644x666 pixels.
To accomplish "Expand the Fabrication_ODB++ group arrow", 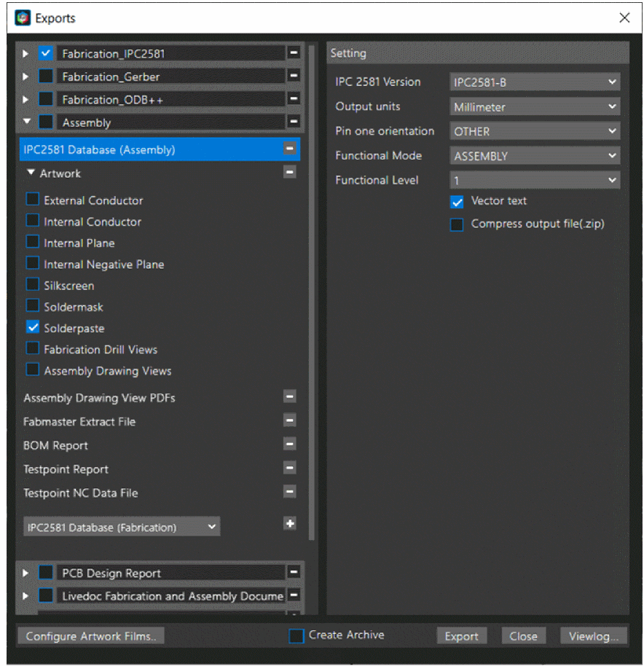I will [25, 99].
